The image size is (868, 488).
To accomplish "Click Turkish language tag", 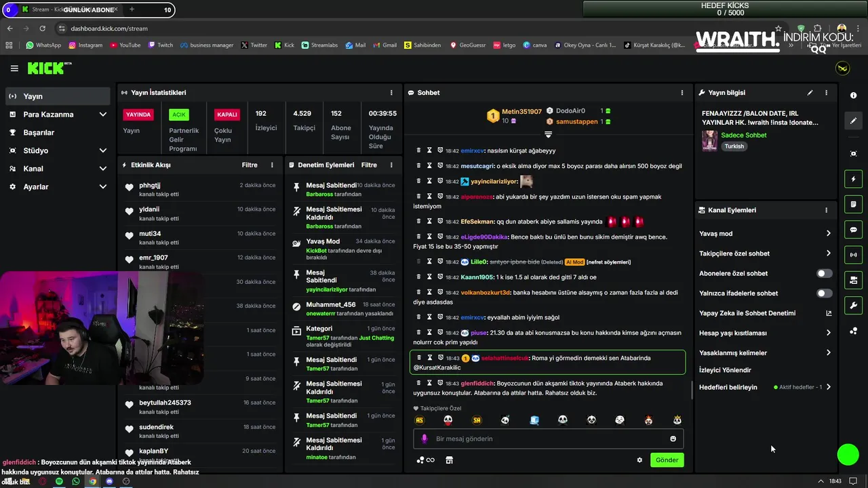I will pos(734,146).
